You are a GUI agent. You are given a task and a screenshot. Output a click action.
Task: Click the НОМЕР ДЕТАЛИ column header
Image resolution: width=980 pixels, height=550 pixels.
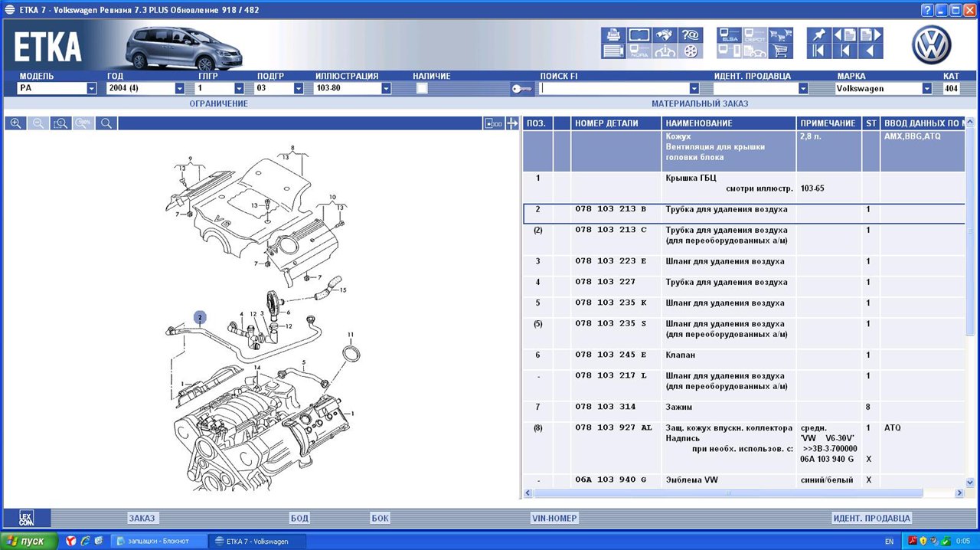[616, 123]
